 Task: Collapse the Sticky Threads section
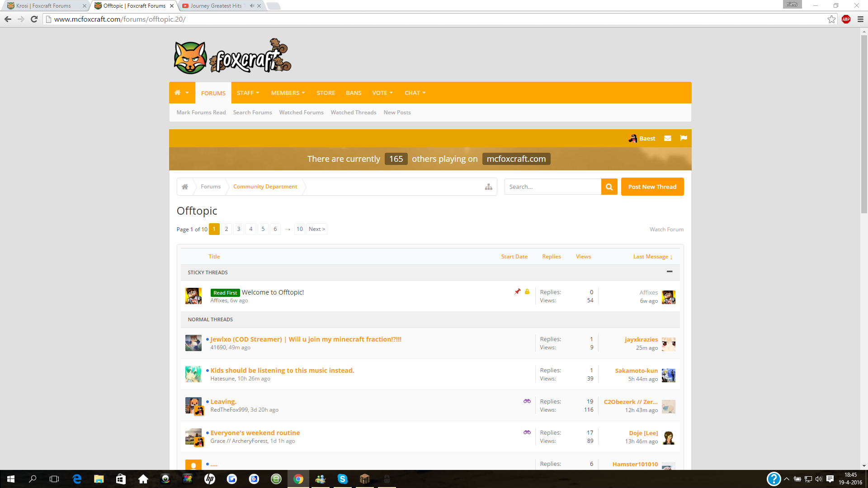669,272
